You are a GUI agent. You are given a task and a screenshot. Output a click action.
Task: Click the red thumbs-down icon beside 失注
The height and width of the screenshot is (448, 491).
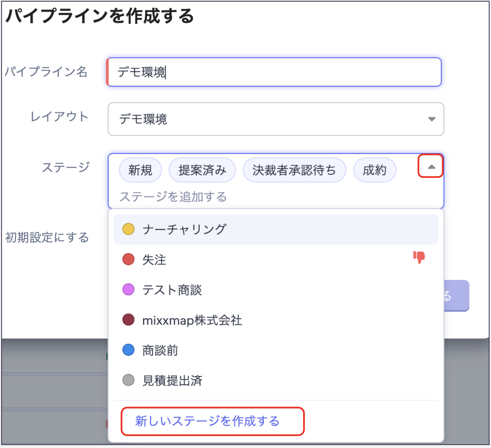click(419, 257)
